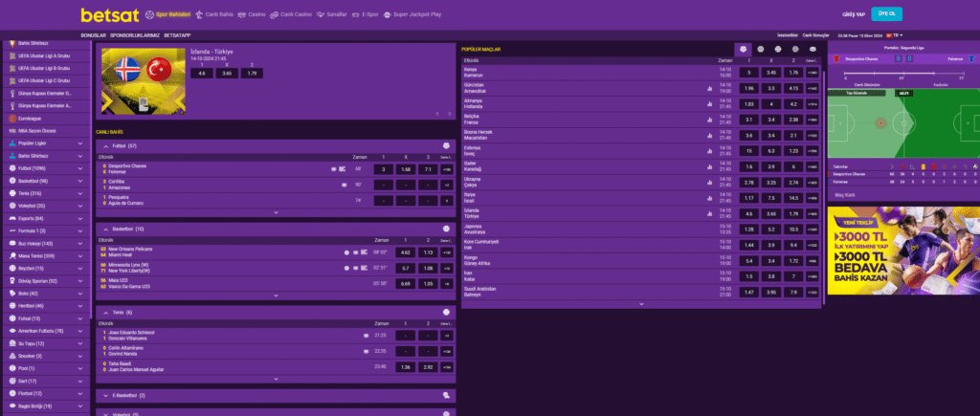
Task: Select odds 1.79 for Türkiye in featured match
Action: pos(252,74)
